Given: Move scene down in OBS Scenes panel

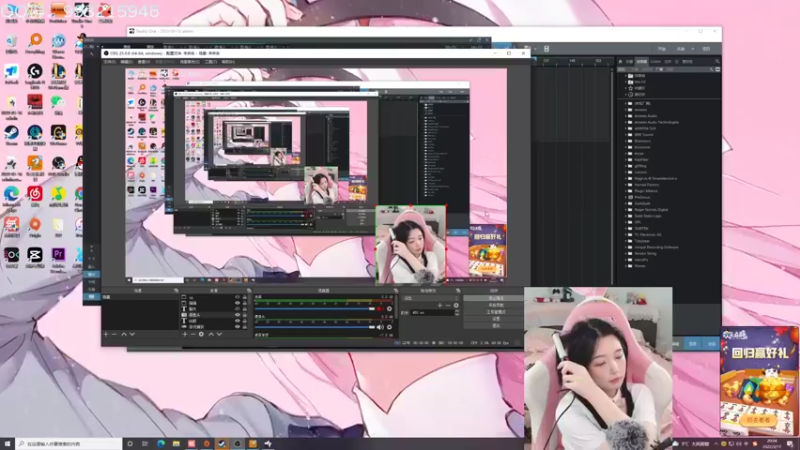Looking at the screenshot, I should [132, 334].
